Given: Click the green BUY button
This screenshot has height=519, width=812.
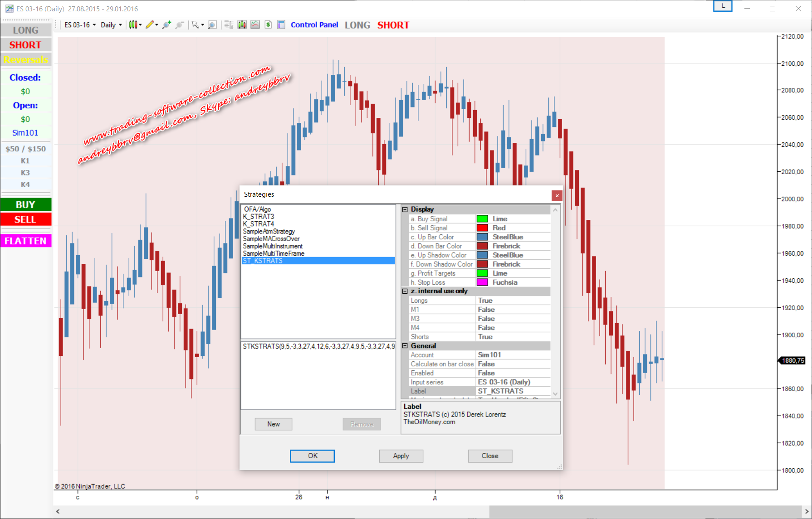Looking at the screenshot, I should (x=26, y=204).
